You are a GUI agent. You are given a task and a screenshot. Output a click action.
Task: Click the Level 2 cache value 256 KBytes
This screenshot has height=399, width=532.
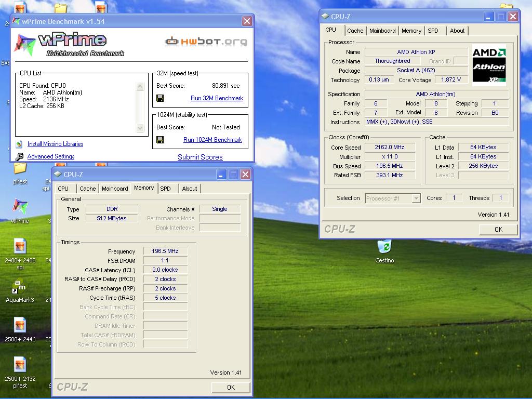(483, 166)
